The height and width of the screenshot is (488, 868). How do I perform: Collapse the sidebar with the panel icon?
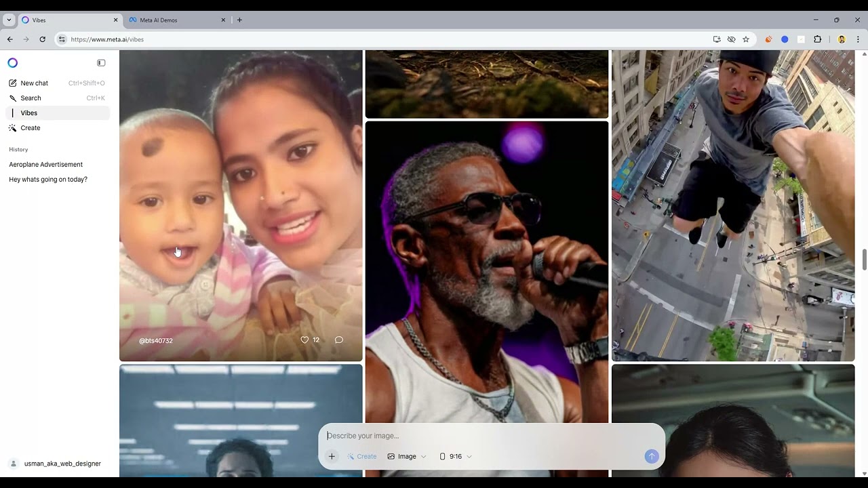coord(101,63)
